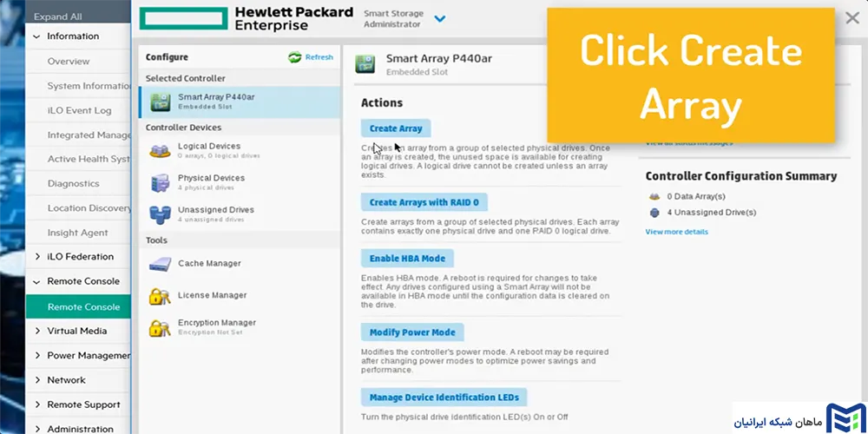Image resolution: width=868 pixels, height=434 pixels.
Task: Click the Physical Devices icon
Action: click(160, 182)
